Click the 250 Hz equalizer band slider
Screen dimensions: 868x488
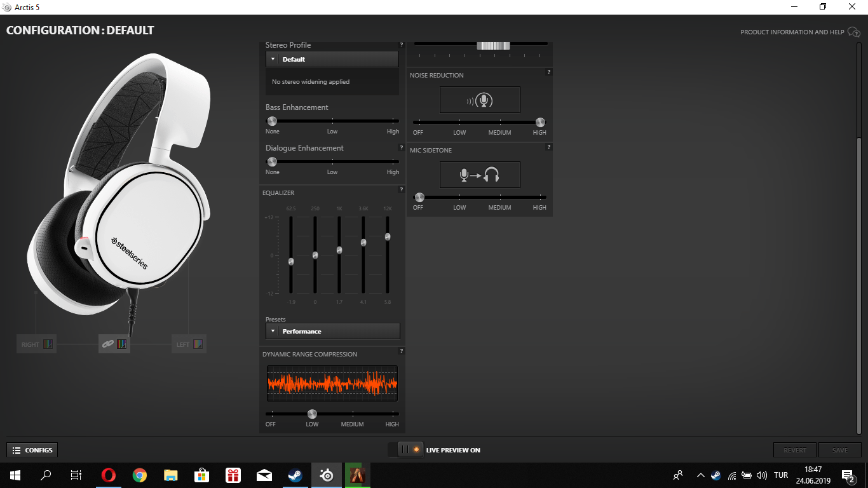315,255
